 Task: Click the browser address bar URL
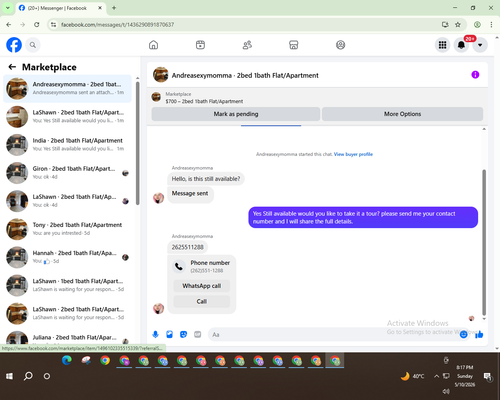(x=117, y=25)
